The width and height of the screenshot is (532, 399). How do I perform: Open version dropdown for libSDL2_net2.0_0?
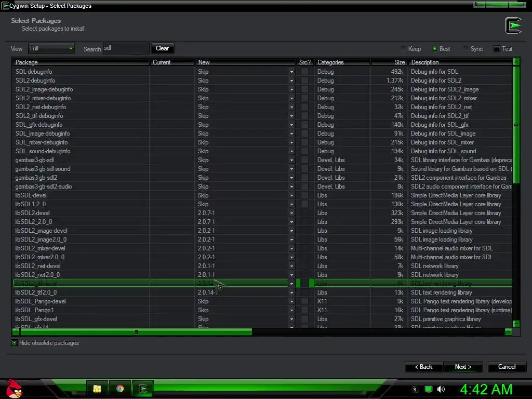pos(291,274)
